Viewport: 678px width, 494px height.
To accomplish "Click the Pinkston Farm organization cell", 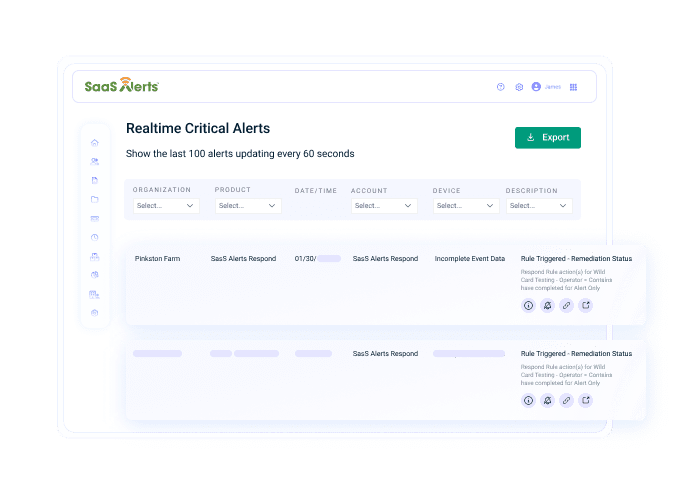I will coord(157,259).
